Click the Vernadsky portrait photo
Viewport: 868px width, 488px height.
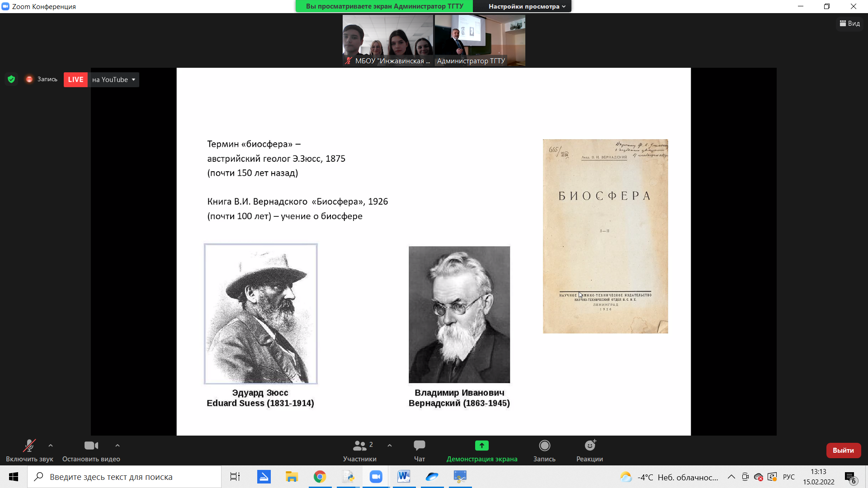point(459,314)
